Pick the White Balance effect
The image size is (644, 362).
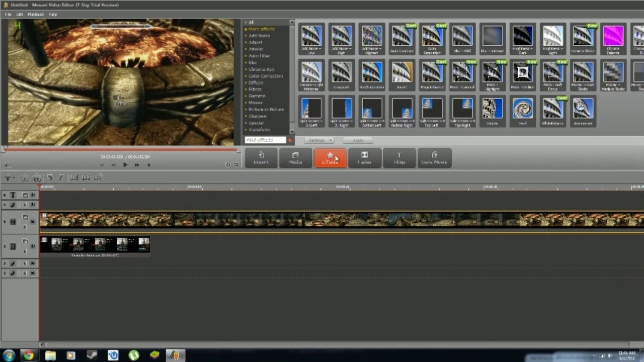pos(553,111)
